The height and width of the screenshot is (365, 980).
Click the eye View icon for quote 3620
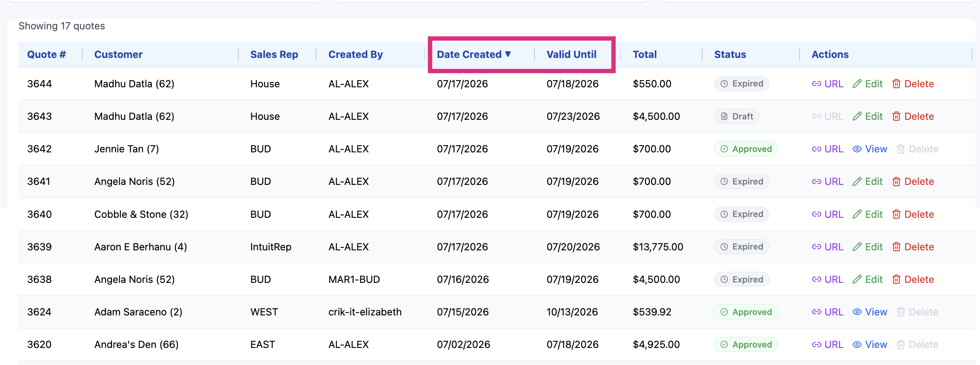coord(857,344)
